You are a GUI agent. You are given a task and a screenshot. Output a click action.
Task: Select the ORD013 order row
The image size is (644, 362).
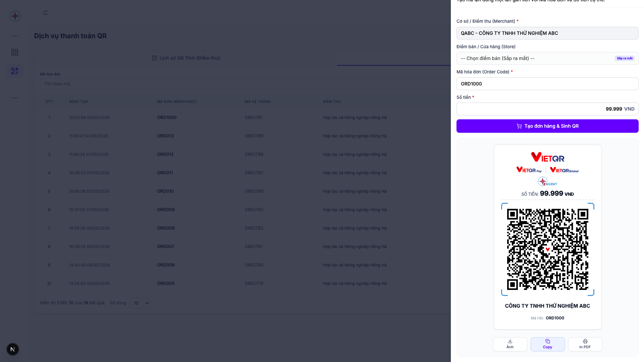coord(243,136)
